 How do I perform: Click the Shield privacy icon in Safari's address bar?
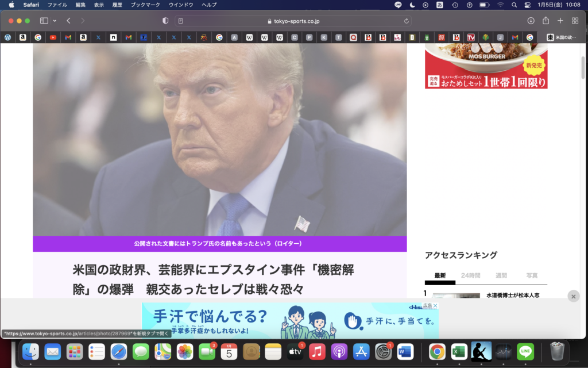[165, 20]
